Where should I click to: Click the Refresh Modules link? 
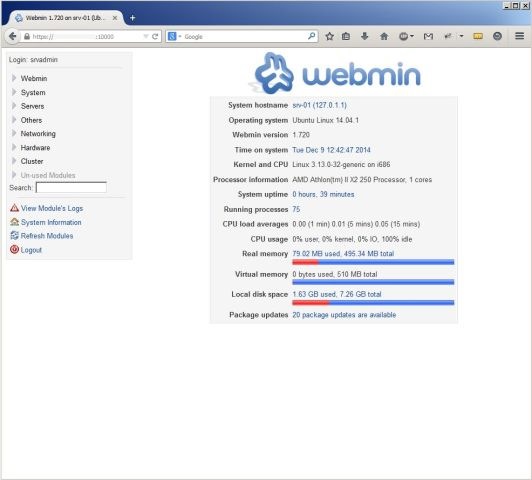47,236
